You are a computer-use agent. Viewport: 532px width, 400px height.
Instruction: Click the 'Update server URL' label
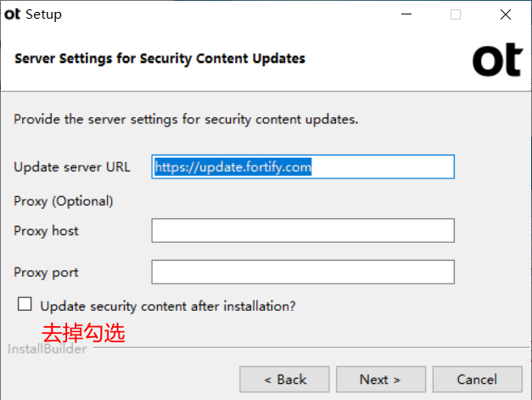72,167
